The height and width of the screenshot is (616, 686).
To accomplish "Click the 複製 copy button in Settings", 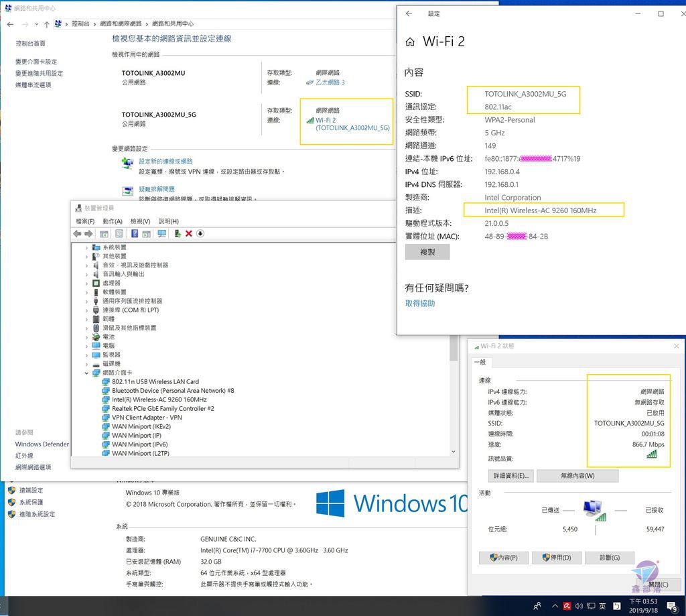I will point(427,252).
